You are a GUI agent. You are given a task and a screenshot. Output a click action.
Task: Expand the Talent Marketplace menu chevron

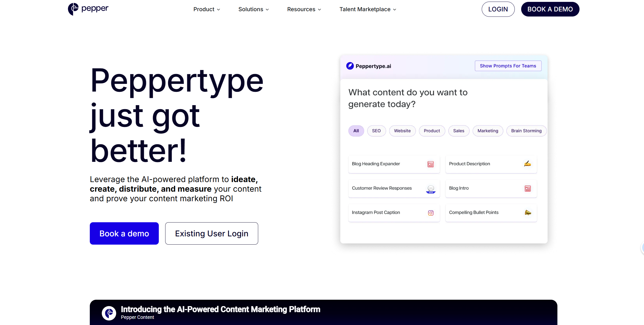pos(395,10)
